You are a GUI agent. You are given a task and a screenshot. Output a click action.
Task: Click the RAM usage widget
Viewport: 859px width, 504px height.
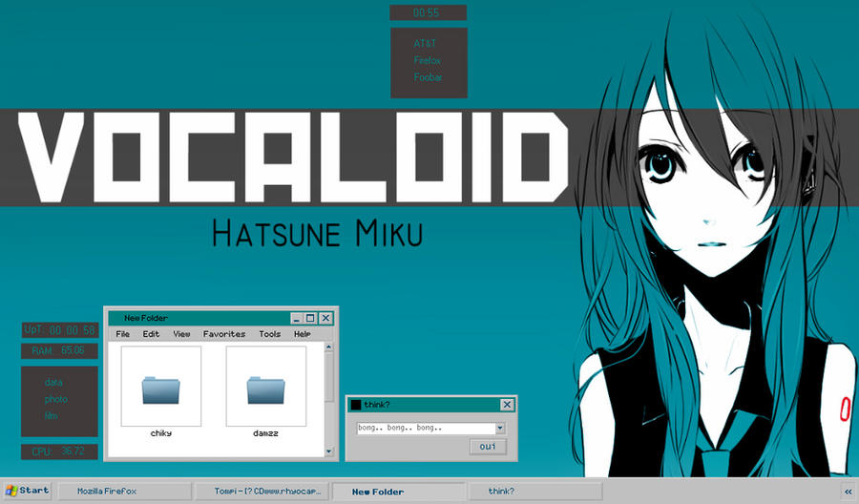click(x=59, y=350)
